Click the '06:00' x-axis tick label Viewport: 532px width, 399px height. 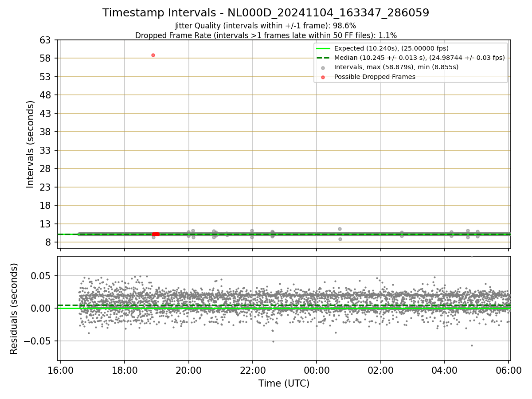(509, 370)
